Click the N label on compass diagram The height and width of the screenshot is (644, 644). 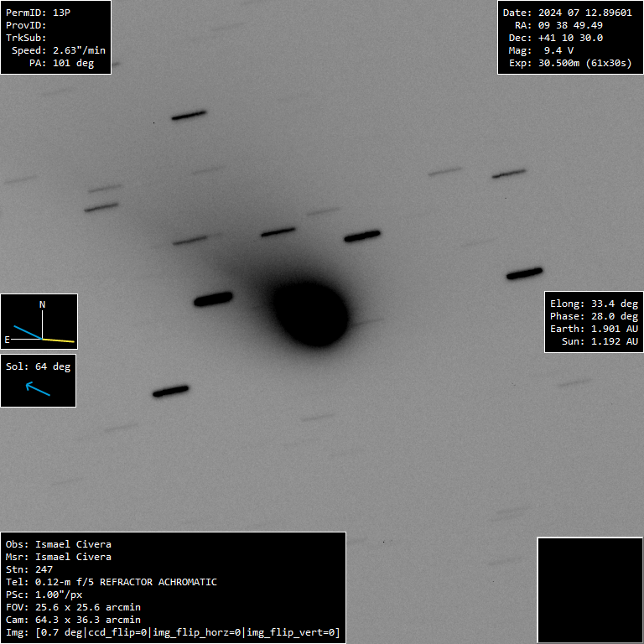pos(42,304)
